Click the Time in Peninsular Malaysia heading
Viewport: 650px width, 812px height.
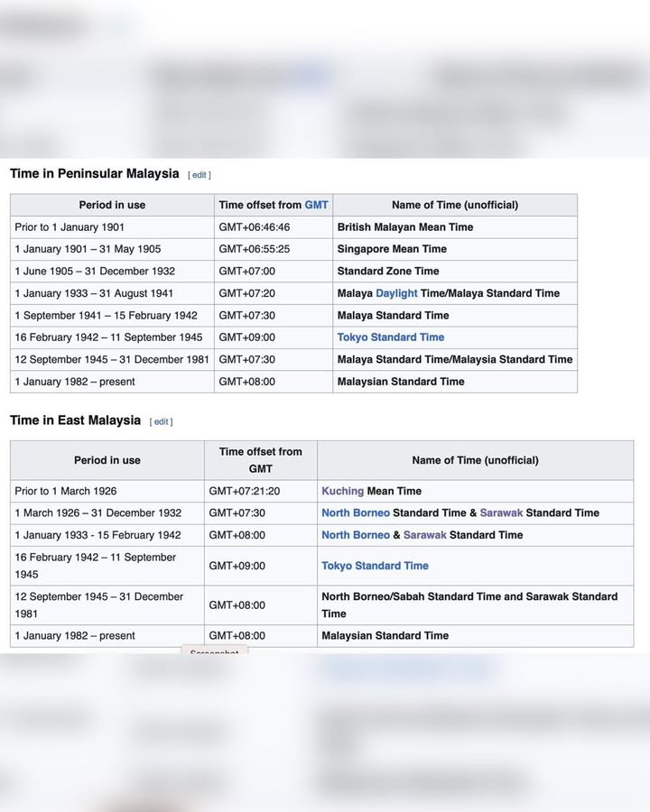[x=95, y=173]
